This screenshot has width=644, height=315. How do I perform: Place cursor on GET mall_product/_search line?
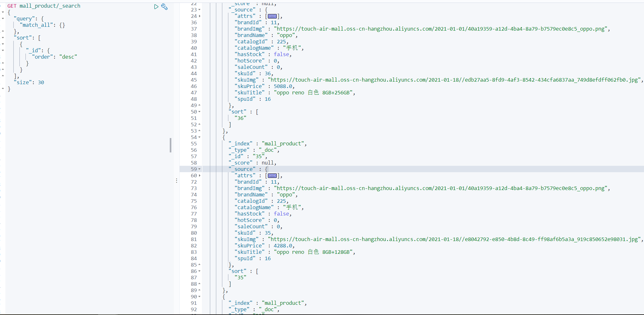tap(44, 6)
